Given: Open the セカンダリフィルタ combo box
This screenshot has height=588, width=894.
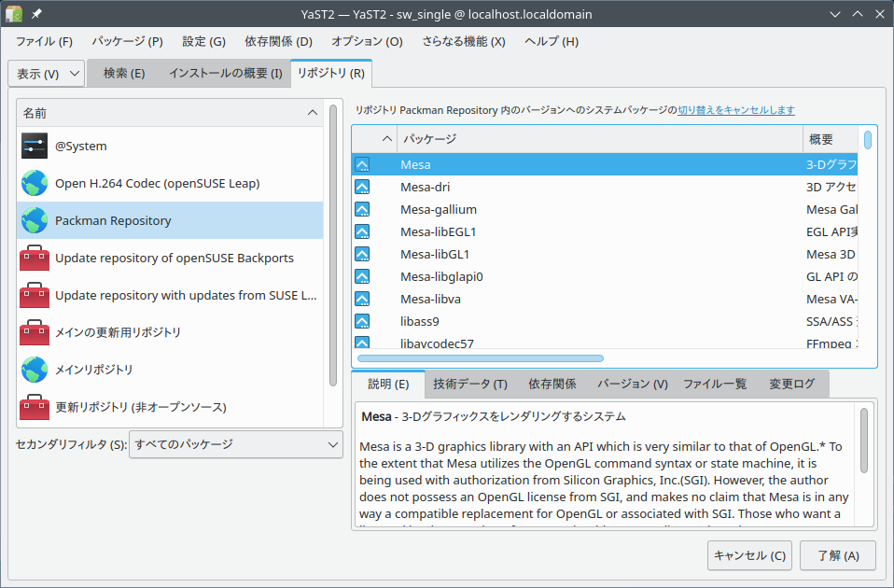Looking at the screenshot, I should [236, 444].
